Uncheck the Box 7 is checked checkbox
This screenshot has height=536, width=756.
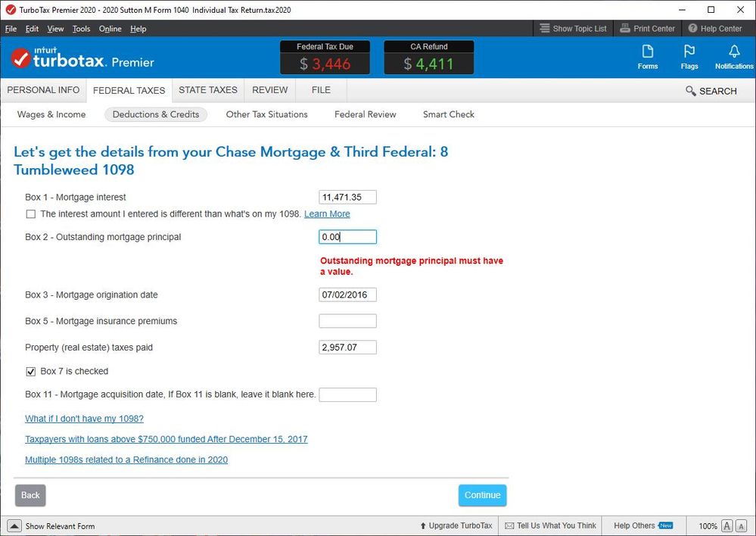pyautogui.click(x=31, y=371)
